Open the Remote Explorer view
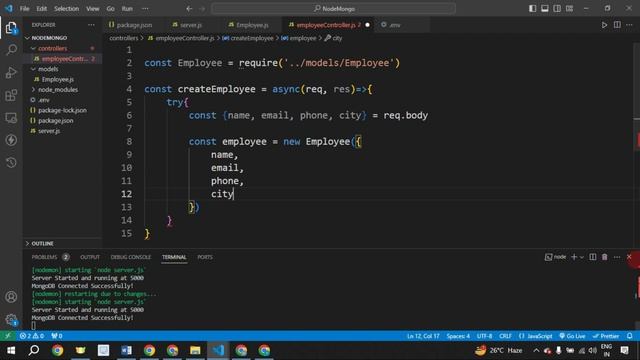This screenshot has height=360, width=640. click(11, 118)
